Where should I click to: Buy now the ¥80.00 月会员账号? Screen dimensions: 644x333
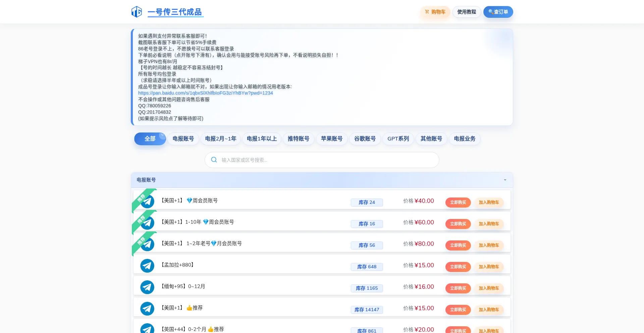tap(458, 245)
